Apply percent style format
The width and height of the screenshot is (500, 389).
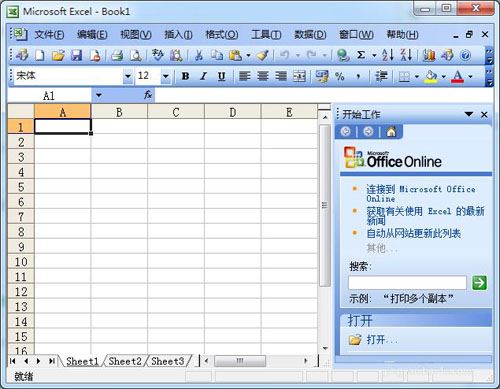point(340,76)
